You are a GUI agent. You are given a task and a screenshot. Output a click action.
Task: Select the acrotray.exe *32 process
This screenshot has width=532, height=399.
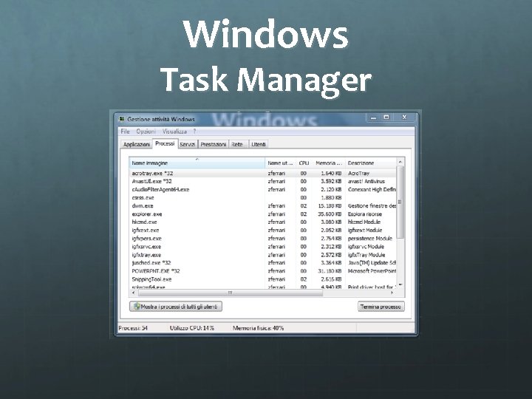262,173
